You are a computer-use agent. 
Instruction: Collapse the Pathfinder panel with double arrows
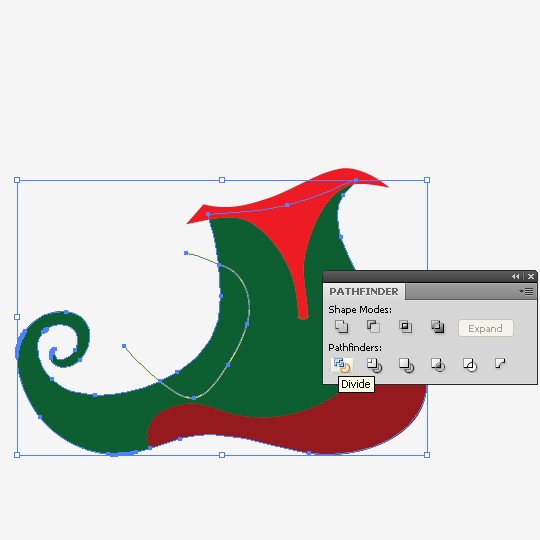pos(516,277)
